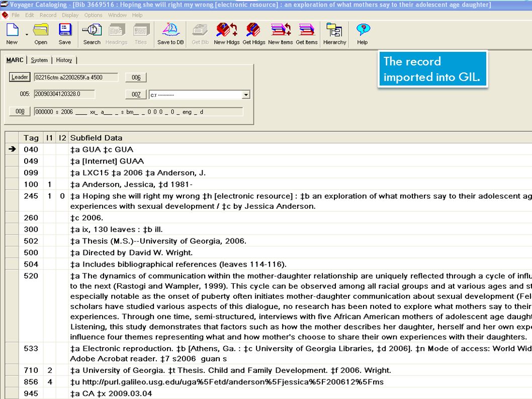The height and width of the screenshot is (399, 532).
Task: Click the 006 button
Action: pos(136,77)
